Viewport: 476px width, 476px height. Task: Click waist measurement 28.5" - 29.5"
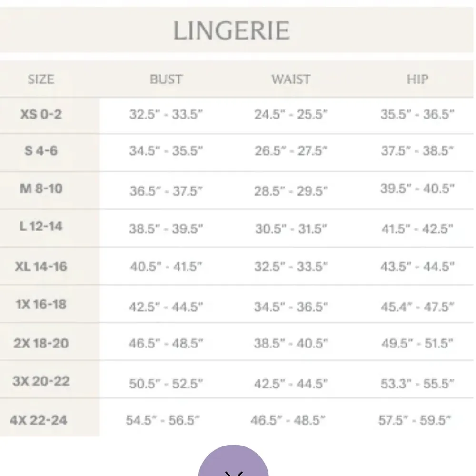[291, 190]
